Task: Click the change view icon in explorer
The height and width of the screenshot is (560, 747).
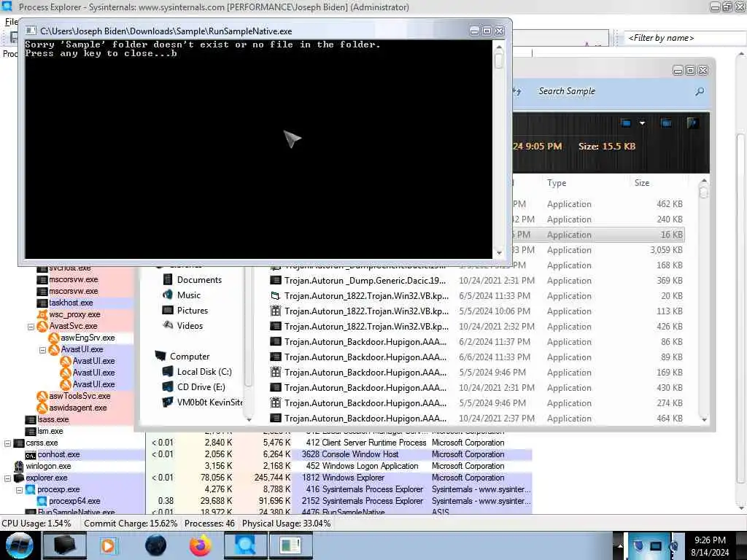Action: 626,122
